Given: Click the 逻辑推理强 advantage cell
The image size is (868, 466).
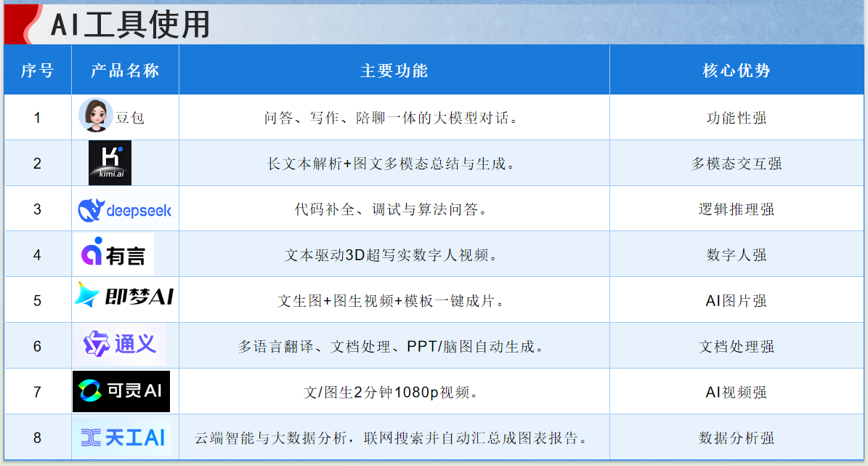Looking at the screenshot, I should (x=737, y=209).
